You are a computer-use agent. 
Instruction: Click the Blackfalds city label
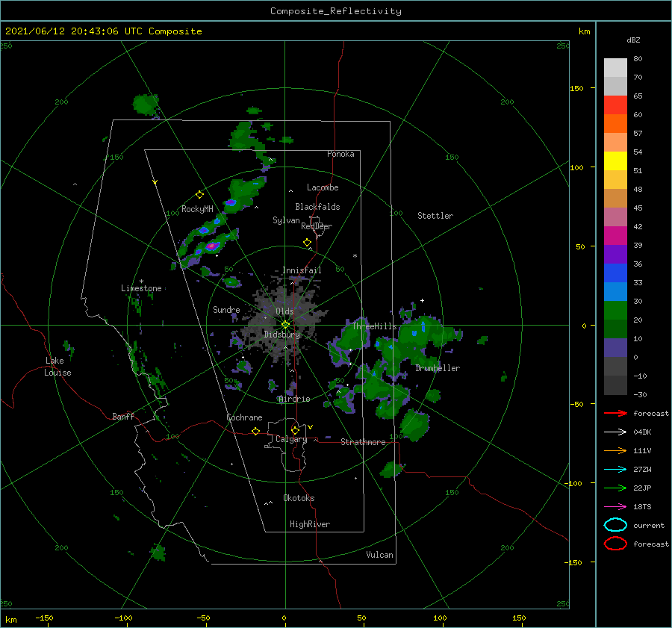pos(317,207)
